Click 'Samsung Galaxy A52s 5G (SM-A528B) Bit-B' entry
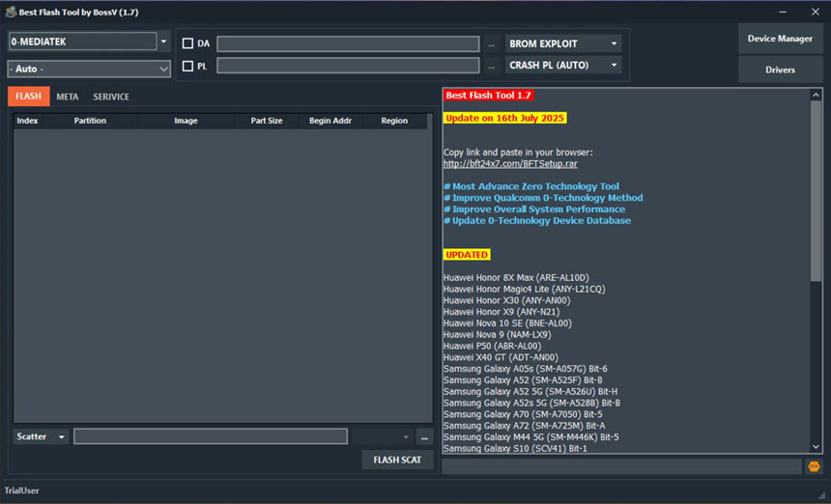The image size is (831, 504). click(531, 403)
